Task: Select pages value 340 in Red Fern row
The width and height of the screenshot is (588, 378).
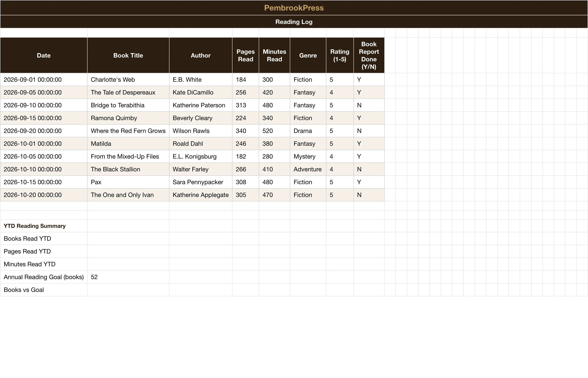Action: [x=245, y=131]
